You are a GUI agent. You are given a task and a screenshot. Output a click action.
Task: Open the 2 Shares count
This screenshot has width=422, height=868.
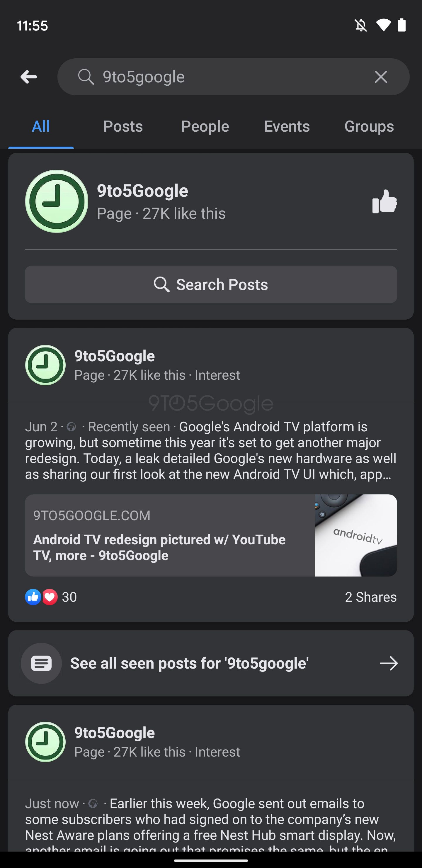pyautogui.click(x=370, y=597)
